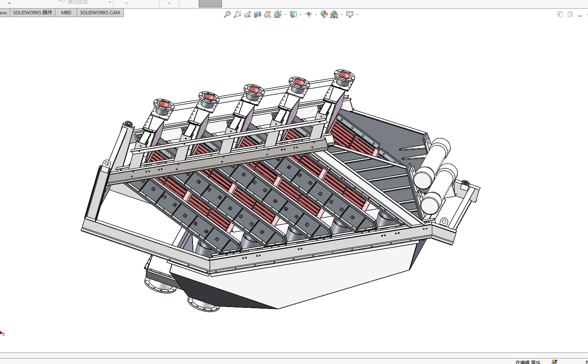588x364 pixels.
Task: Open the SOLIDWORKS 插件 tab
Action: click(33, 13)
